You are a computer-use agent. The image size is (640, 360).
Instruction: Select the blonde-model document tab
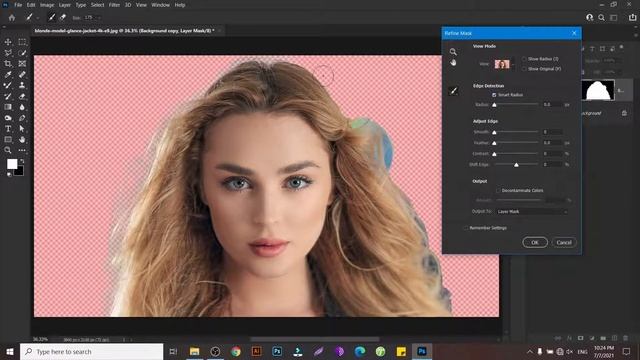tap(124, 31)
